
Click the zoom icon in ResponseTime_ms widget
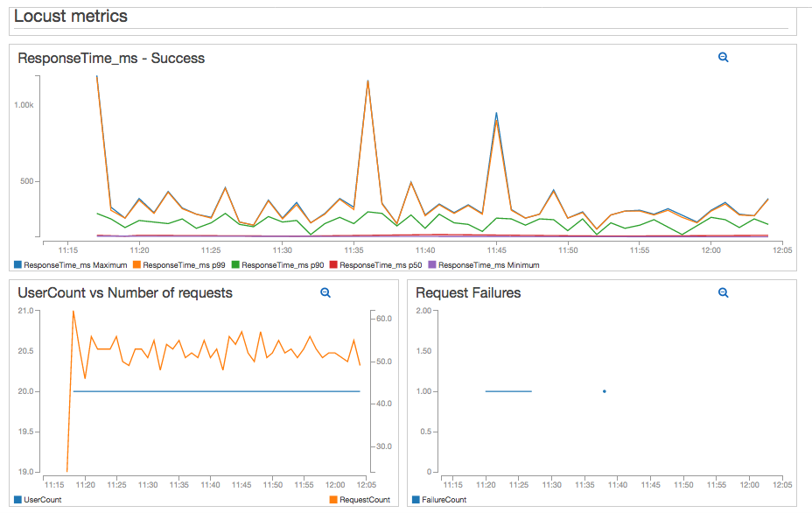[x=723, y=58]
